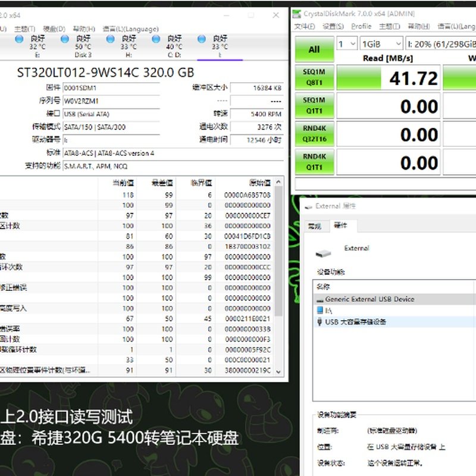Select the H: drive status icon
This screenshot has width=476, height=476.
click(111, 39)
